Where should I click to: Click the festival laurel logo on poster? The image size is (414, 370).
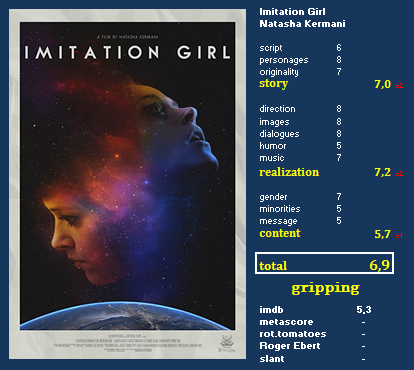point(227,343)
